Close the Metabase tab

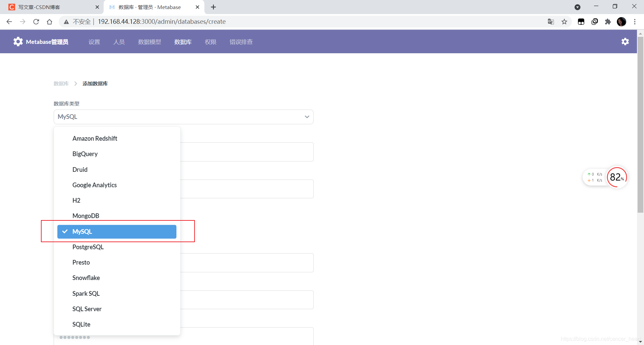point(198,7)
